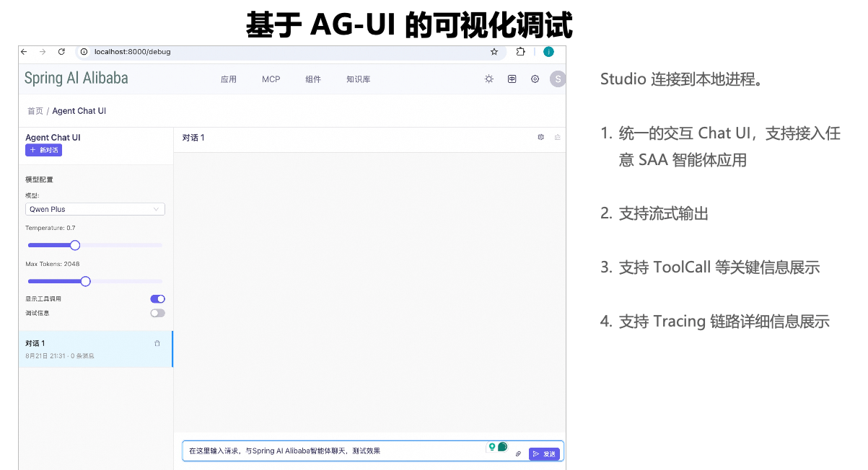Screen dimensions: 868x470
Task: Click the clear icon in 对话 1 header
Action: (x=557, y=138)
